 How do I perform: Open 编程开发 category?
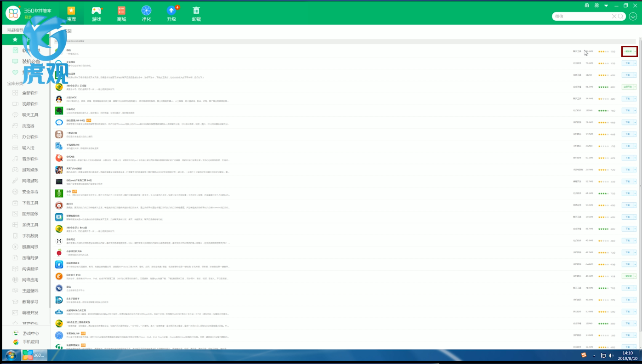[x=30, y=313]
